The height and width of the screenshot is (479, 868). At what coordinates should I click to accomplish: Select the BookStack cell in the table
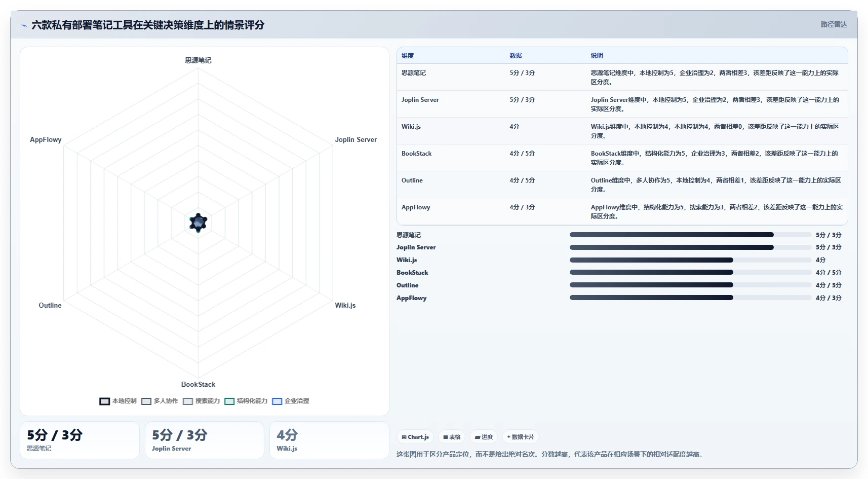417,154
